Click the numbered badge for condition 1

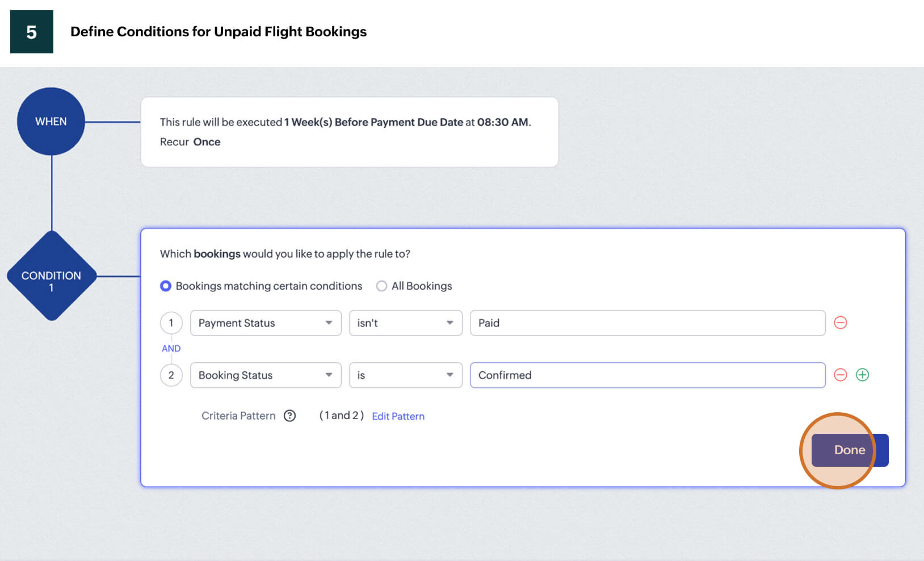pyautogui.click(x=171, y=323)
